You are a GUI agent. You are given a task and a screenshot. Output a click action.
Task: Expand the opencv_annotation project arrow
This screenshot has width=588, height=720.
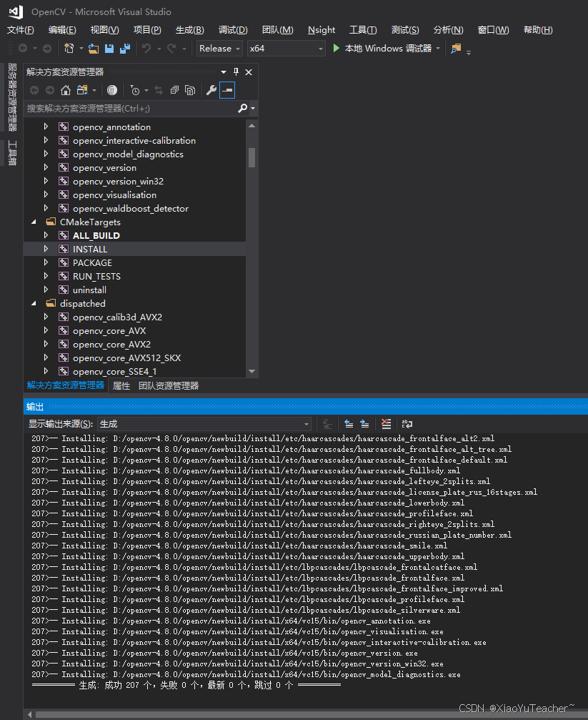(x=46, y=127)
